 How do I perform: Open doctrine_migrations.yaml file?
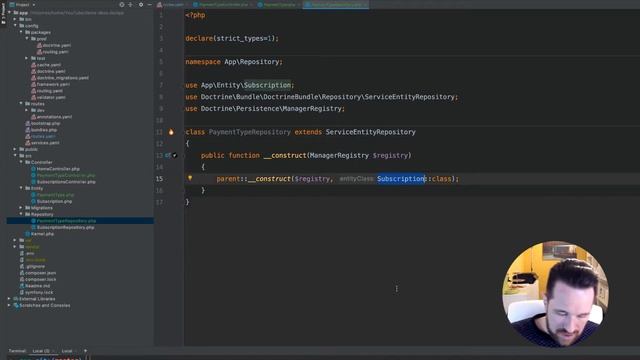62,78
